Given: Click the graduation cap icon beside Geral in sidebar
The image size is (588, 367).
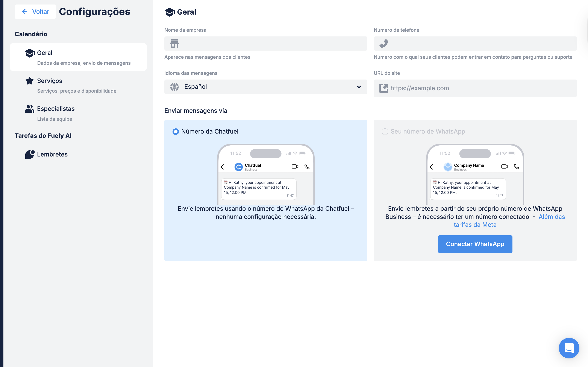Looking at the screenshot, I should (x=30, y=53).
